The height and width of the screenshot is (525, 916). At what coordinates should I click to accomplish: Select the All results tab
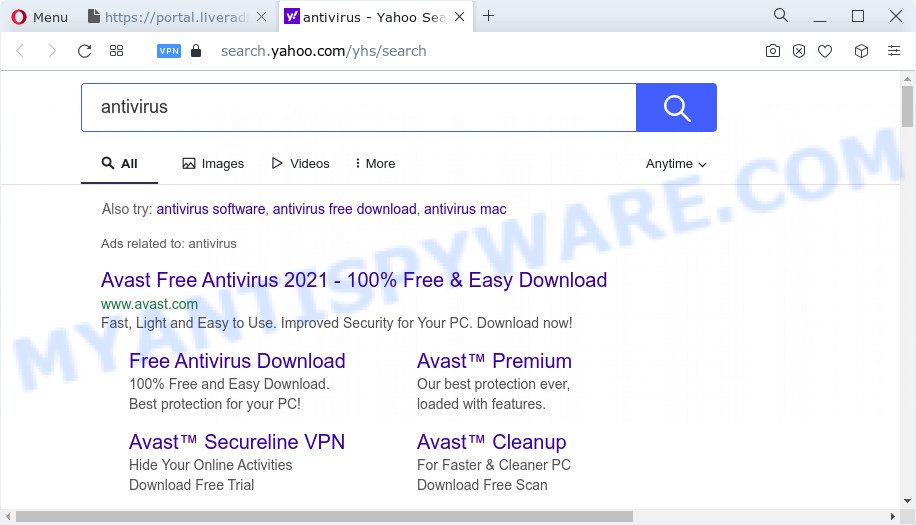[x=119, y=164]
